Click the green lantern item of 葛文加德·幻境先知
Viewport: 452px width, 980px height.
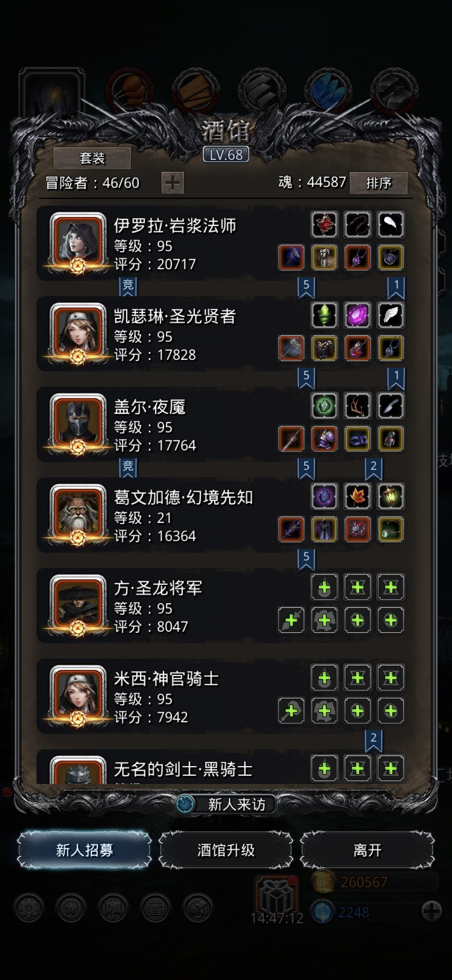390,496
